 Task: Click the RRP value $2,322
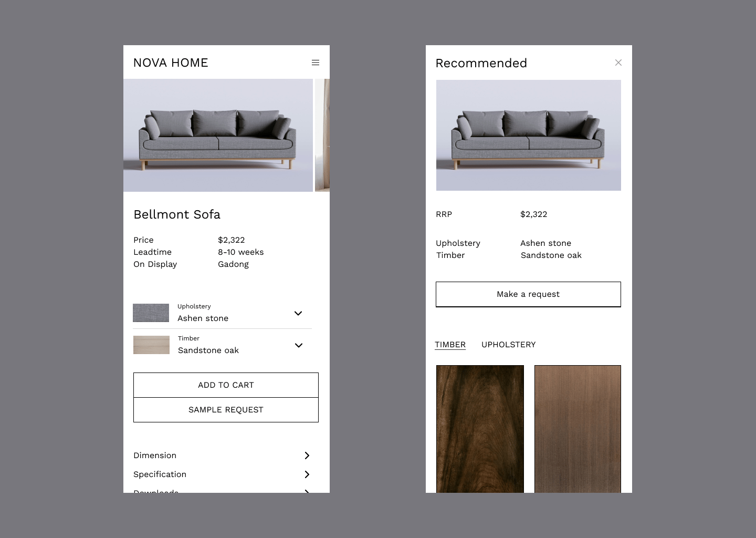(x=534, y=214)
